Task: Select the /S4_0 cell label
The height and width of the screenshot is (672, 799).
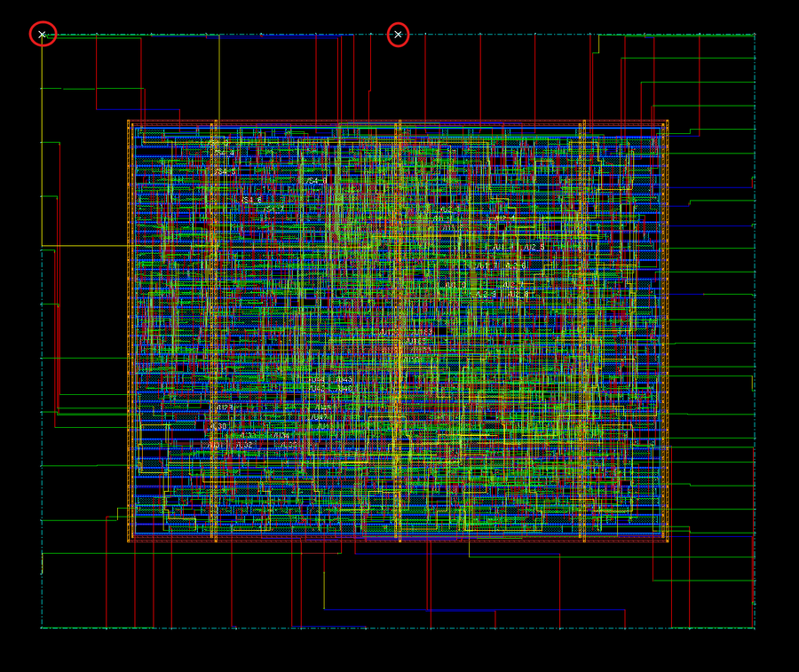Action: pyautogui.click(x=316, y=181)
